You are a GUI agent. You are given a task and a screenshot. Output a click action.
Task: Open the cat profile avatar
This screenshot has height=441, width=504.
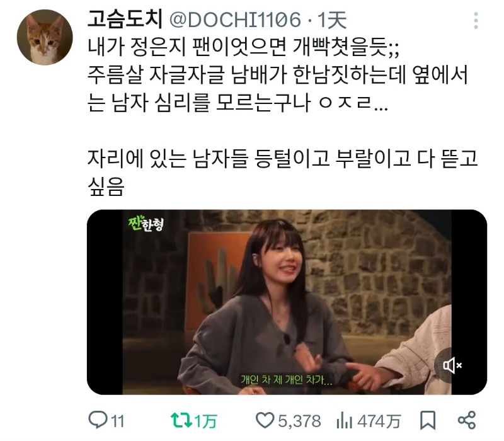point(45,37)
